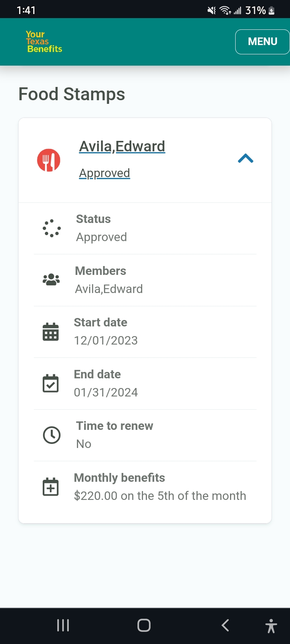Tap the End date checked calendar icon
Screen dimensions: 290x644
point(51,383)
